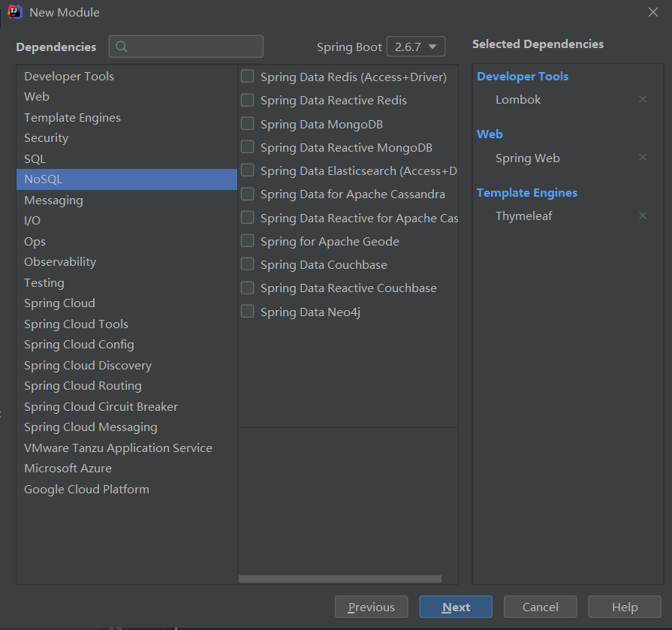The image size is (672, 630).
Task: Click the Previous button
Action: pos(371,607)
